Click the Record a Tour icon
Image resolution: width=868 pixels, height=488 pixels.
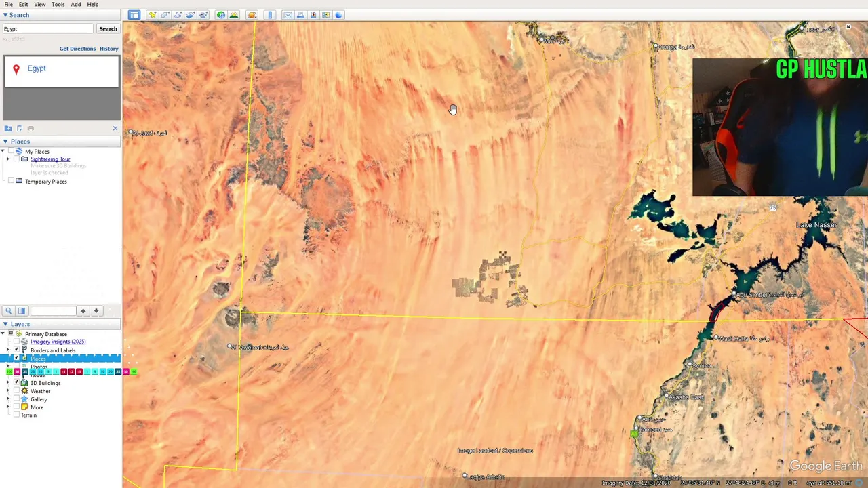coord(203,15)
